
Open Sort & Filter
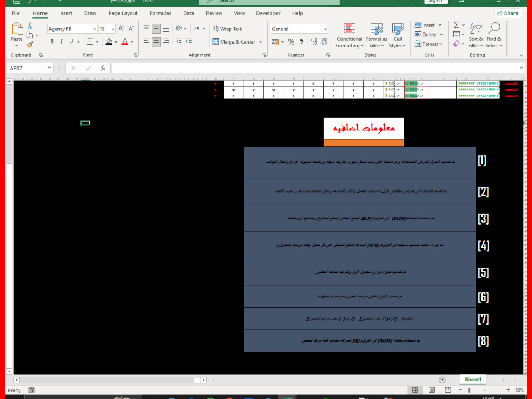point(476,36)
